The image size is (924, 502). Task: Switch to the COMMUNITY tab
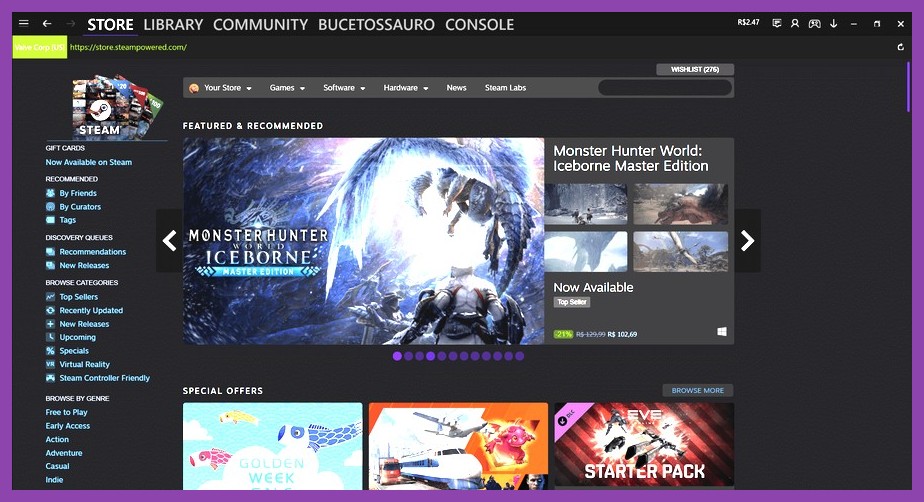pyautogui.click(x=260, y=25)
